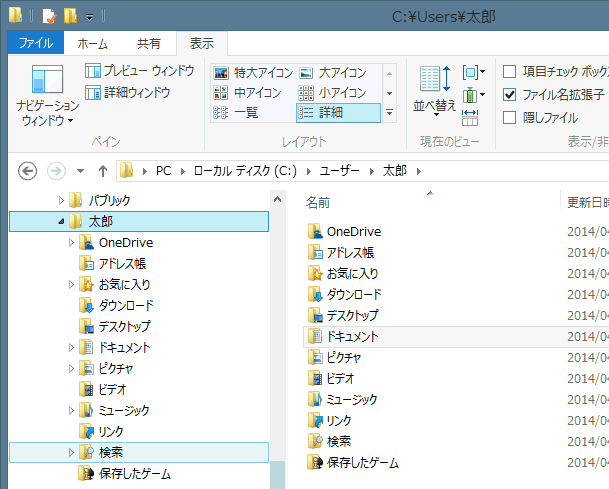Toggle the Hidden items (隠しファイル) checkbox

510,117
